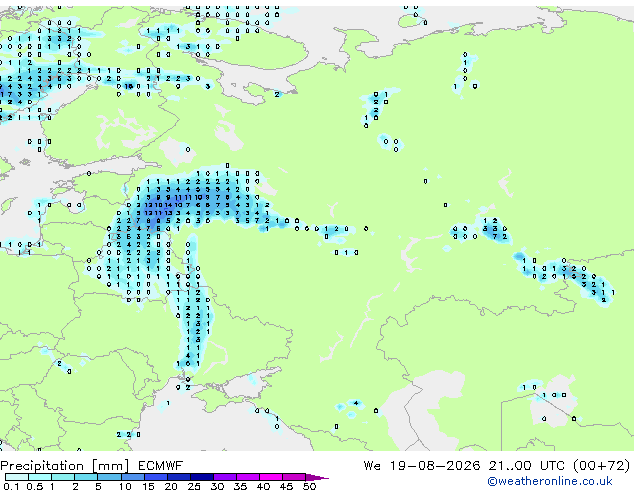The width and height of the screenshot is (634, 490).
Task: Select the legend label '15'
Action: click(148, 486)
